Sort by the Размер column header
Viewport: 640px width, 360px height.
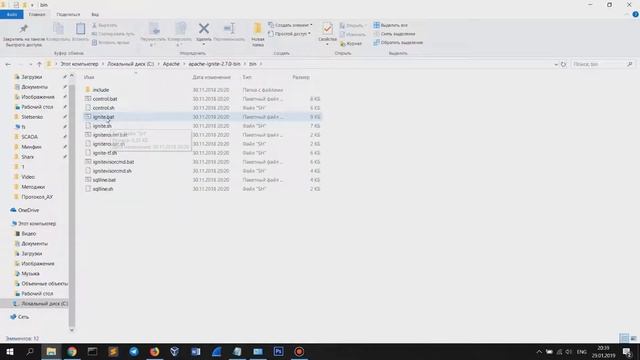301,77
